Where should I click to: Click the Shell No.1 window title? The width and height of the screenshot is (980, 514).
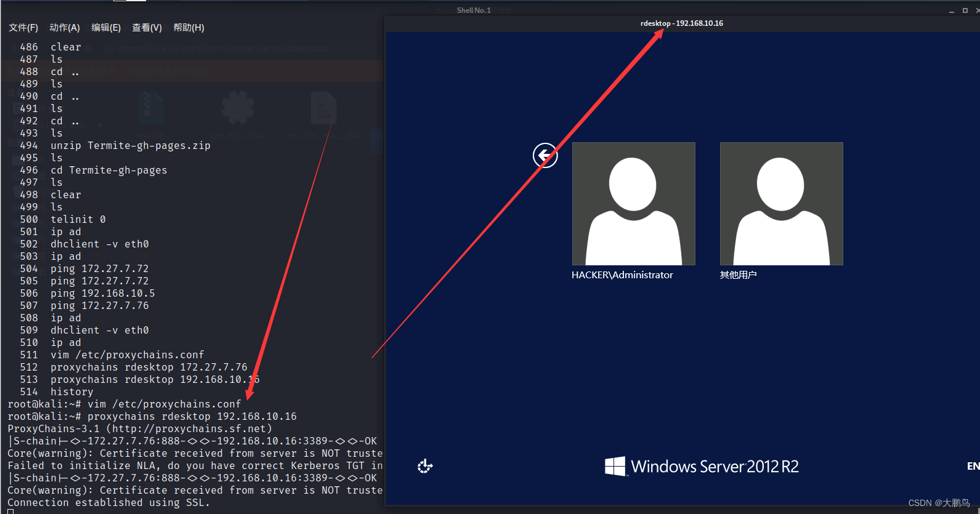(474, 10)
